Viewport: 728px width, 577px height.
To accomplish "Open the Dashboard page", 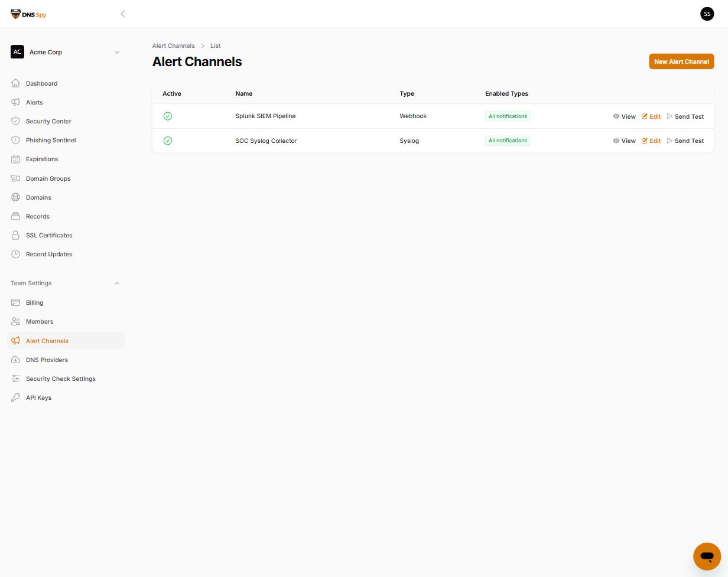I will (x=66, y=83).
